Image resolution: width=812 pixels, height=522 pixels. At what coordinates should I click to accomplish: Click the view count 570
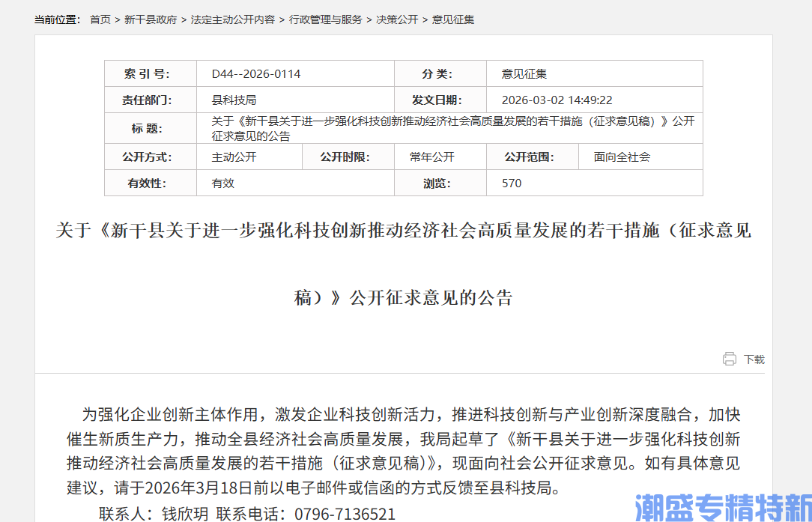coord(510,183)
